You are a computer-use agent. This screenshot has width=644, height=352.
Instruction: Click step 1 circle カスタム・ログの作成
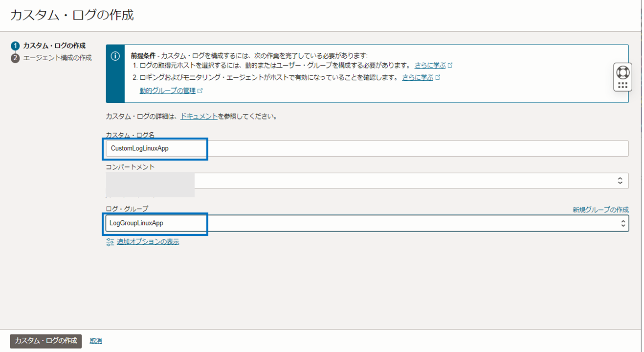point(15,46)
